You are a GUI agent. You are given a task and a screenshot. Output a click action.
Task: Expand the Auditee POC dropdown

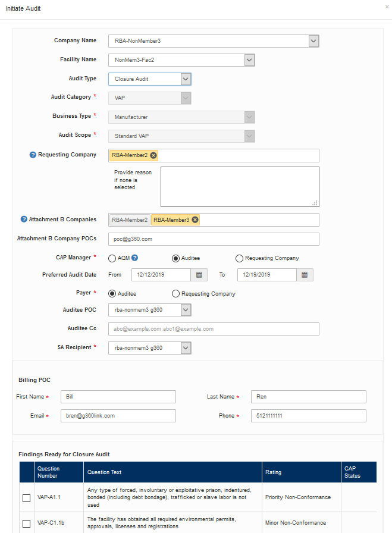[x=186, y=310]
